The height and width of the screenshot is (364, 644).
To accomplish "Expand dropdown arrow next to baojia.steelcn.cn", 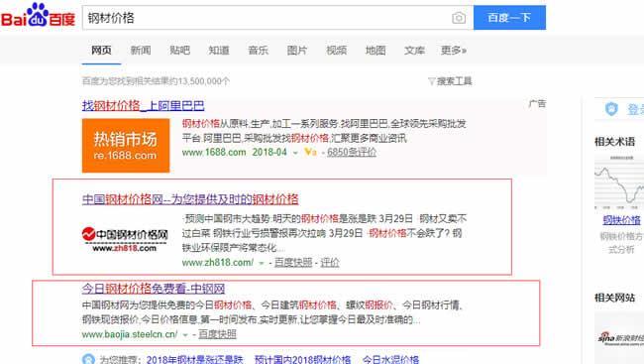I will [x=185, y=335].
